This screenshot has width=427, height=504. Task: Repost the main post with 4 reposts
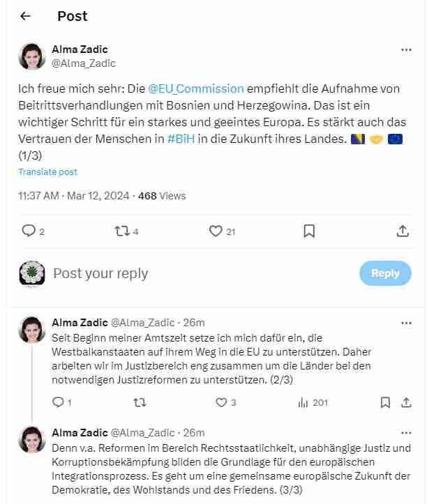click(x=122, y=231)
